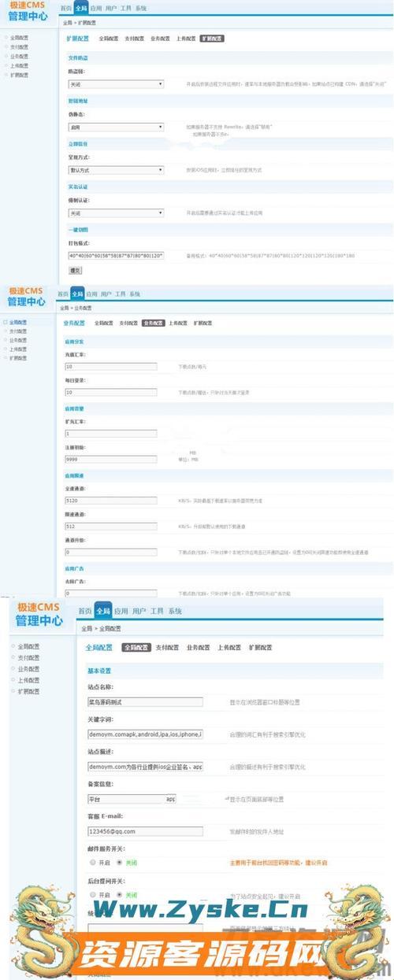Click the 扩充汇率 input field
The height and width of the screenshot is (980, 394).
(x=111, y=434)
